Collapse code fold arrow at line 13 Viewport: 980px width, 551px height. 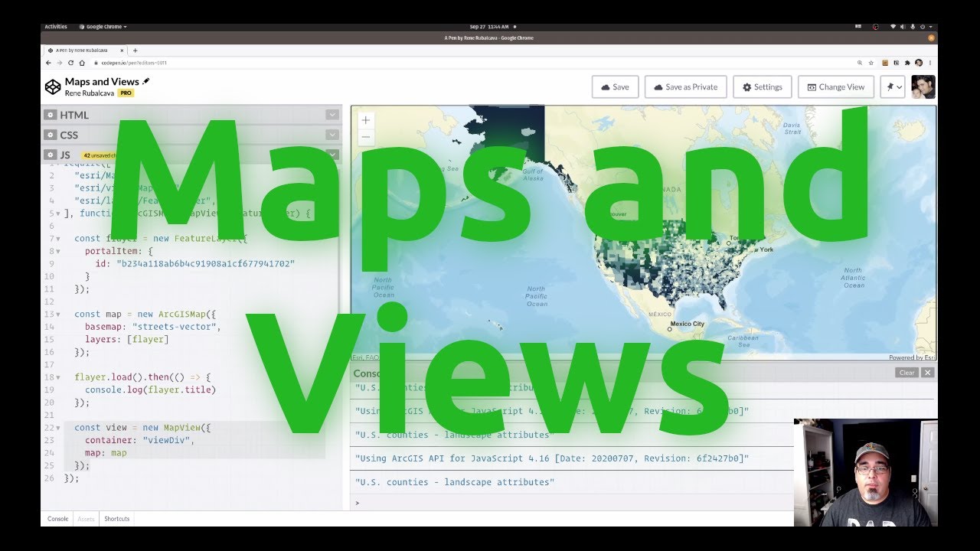click(58, 315)
